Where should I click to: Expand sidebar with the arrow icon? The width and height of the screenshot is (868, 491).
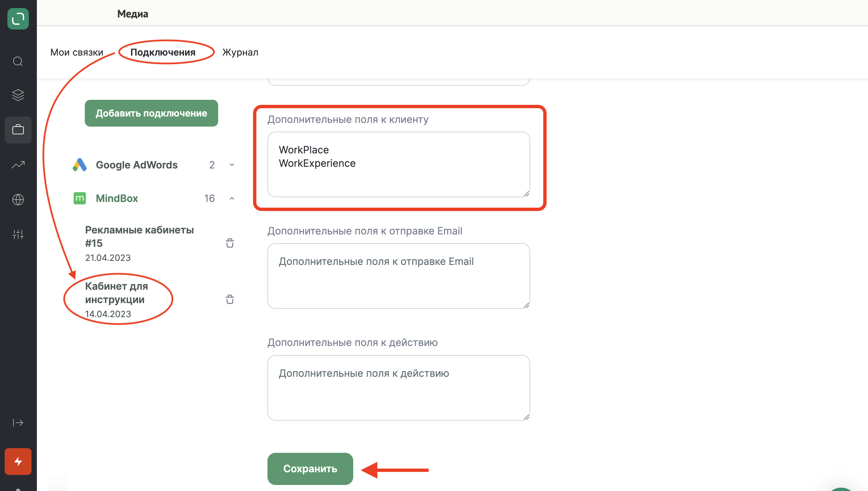[18, 423]
